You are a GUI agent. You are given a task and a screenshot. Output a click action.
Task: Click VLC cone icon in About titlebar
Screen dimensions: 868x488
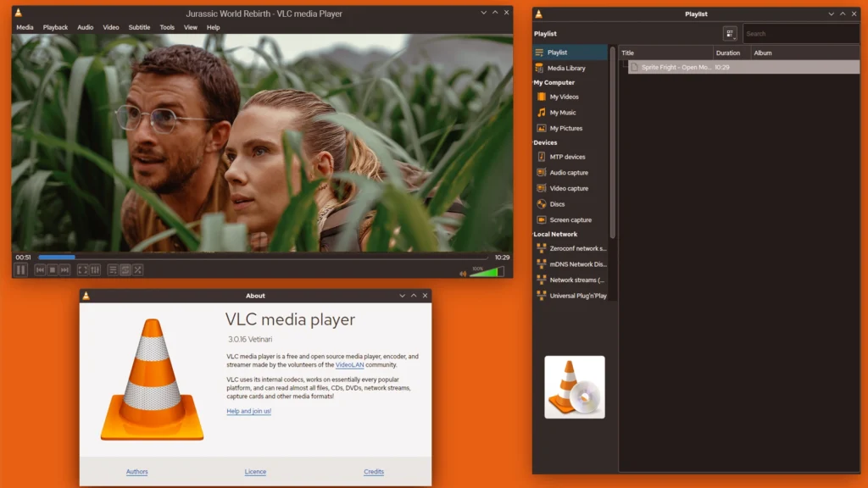(x=86, y=296)
